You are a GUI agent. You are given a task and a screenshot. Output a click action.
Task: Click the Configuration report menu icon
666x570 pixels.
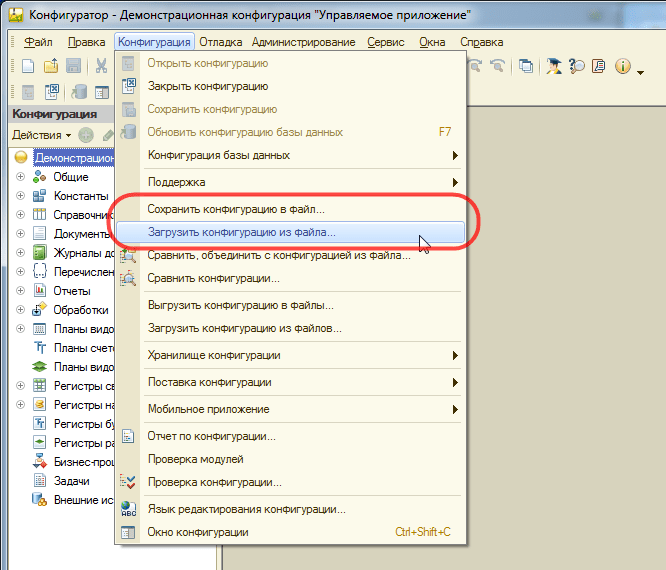tap(128, 436)
